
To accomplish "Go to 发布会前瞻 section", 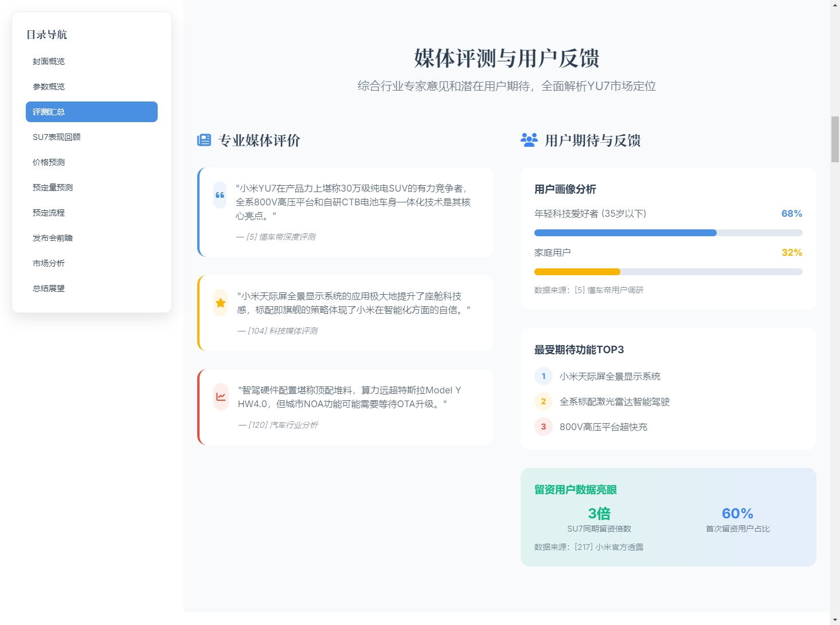I will (x=92, y=238).
